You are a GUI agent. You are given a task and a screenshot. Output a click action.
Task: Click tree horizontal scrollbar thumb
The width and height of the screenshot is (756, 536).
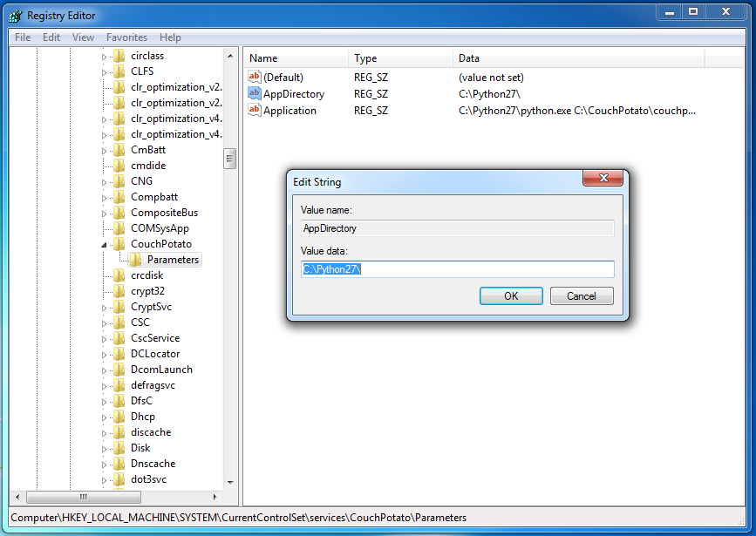pyautogui.click(x=84, y=497)
